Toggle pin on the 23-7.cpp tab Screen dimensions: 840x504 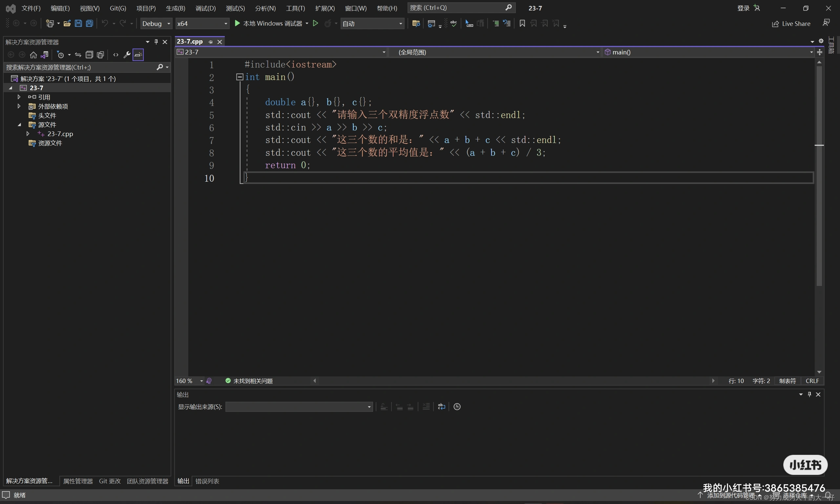tap(210, 42)
